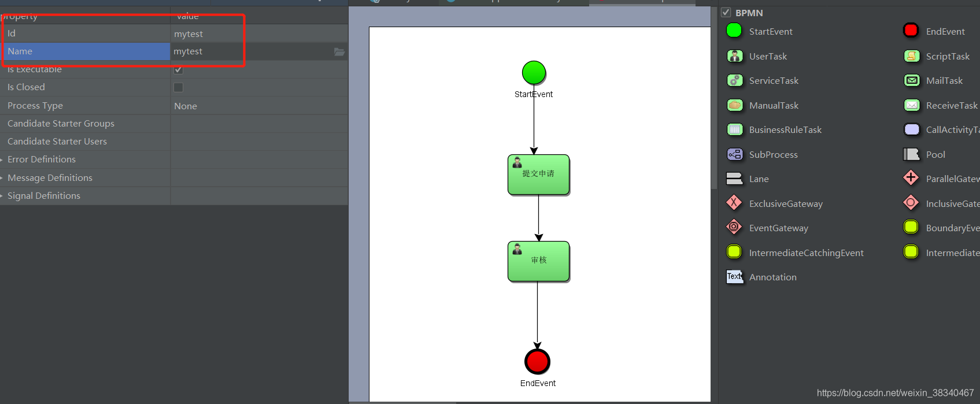This screenshot has height=404, width=980.
Task: Choose the MailTask palette icon
Action: (x=912, y=80)
